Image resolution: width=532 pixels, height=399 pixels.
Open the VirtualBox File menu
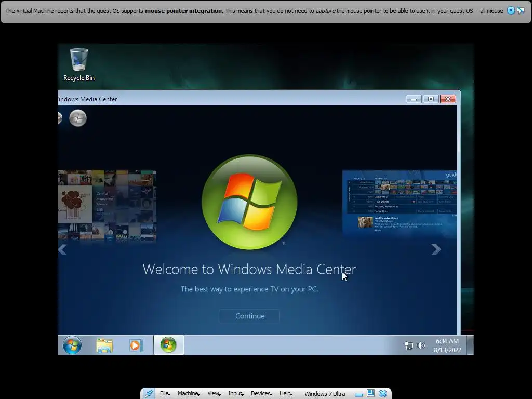click(165, 394)
